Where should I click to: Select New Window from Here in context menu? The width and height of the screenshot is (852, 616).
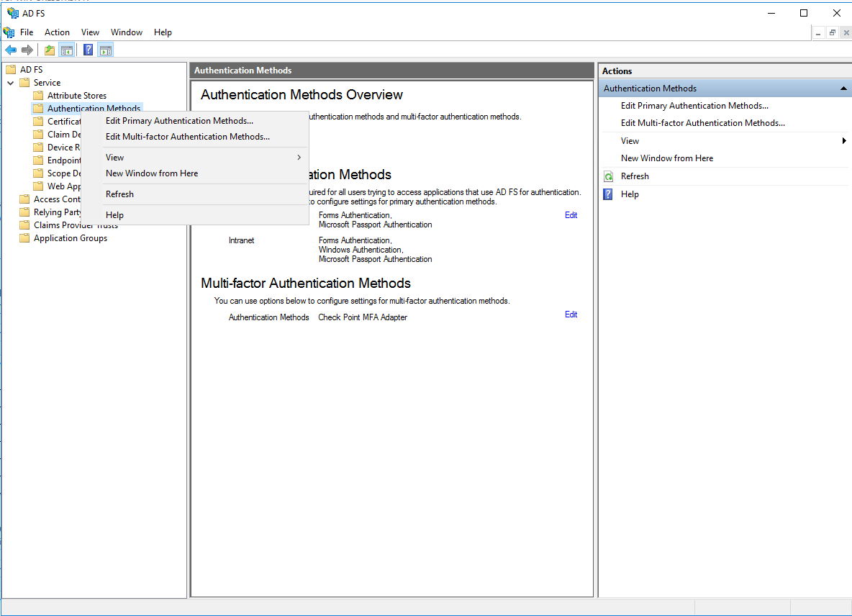(x=194, y=173)
